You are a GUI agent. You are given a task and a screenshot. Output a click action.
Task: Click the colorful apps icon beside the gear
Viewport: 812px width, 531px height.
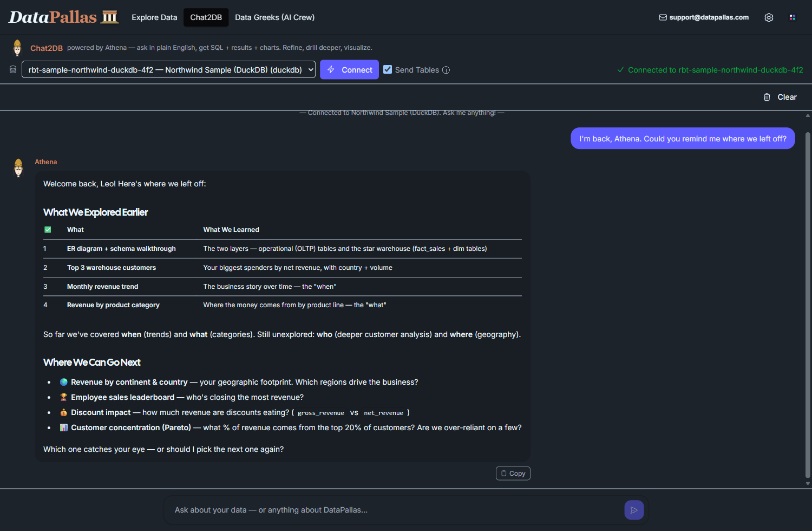point(793,17)
